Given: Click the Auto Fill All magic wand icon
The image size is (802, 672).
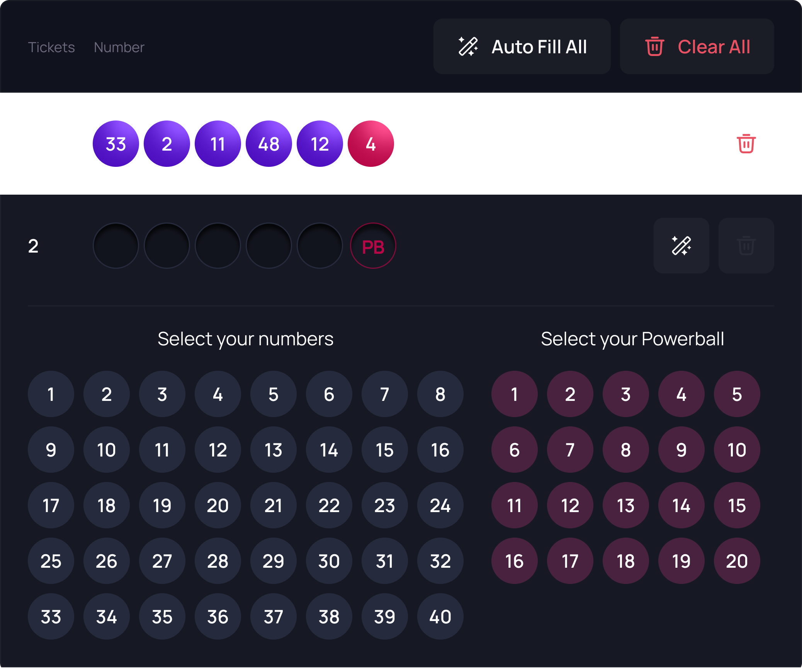Looking at the screenshot, I should (x=468, y=47).
